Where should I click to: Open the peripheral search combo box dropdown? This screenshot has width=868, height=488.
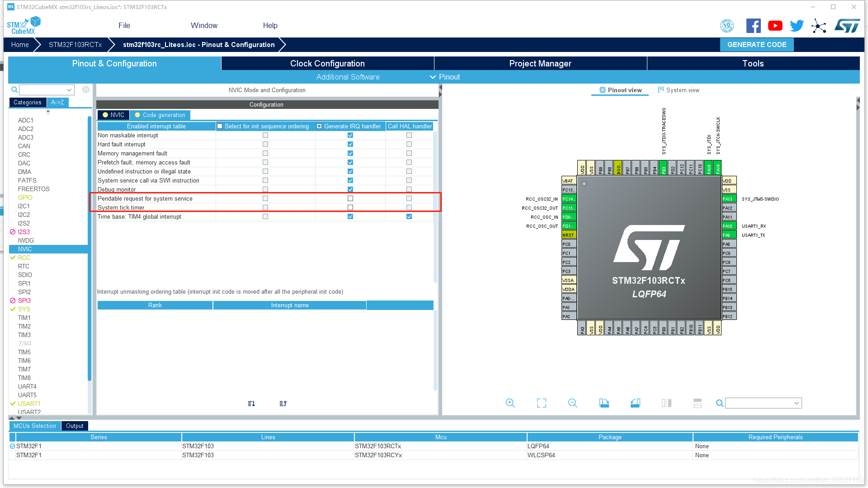(x=69, y=90)
